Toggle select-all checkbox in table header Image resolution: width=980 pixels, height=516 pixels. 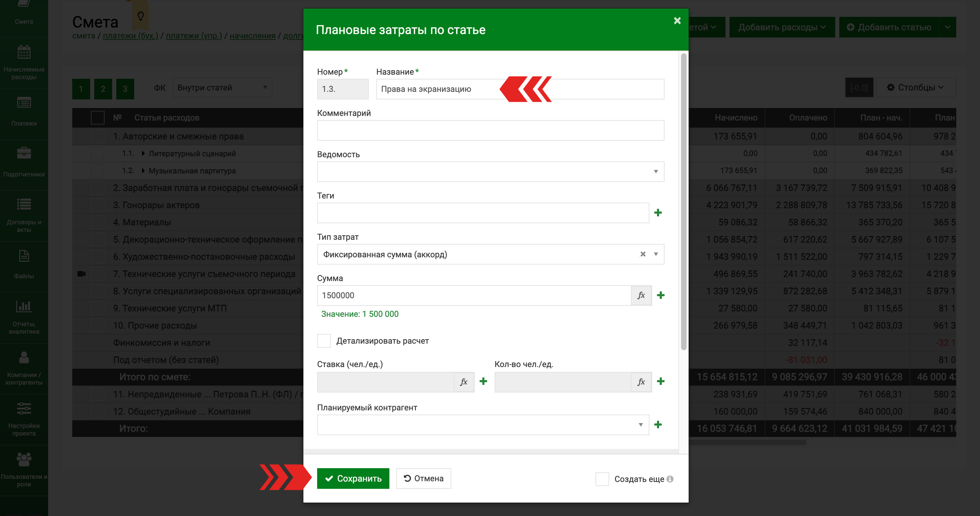[98, 118]
